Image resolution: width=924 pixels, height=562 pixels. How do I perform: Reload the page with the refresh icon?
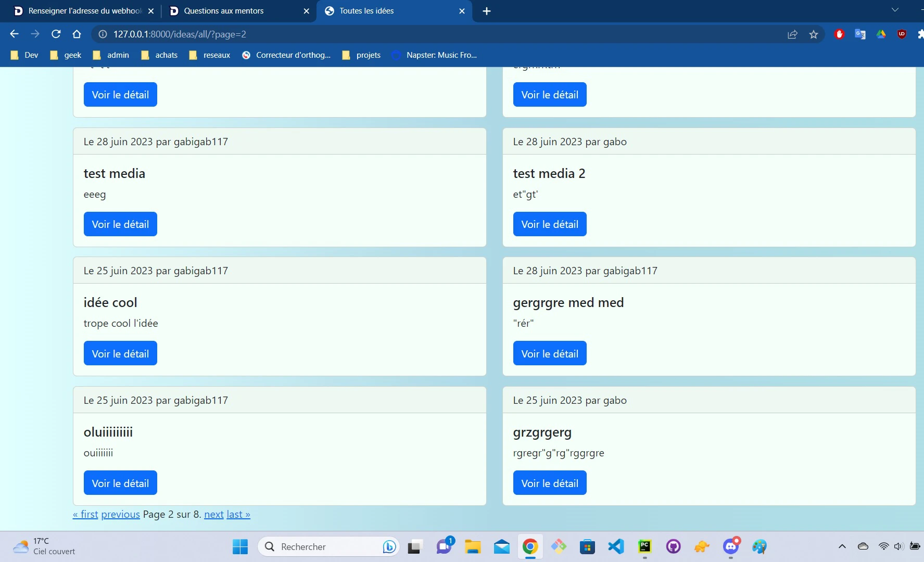tap(56, 34)
